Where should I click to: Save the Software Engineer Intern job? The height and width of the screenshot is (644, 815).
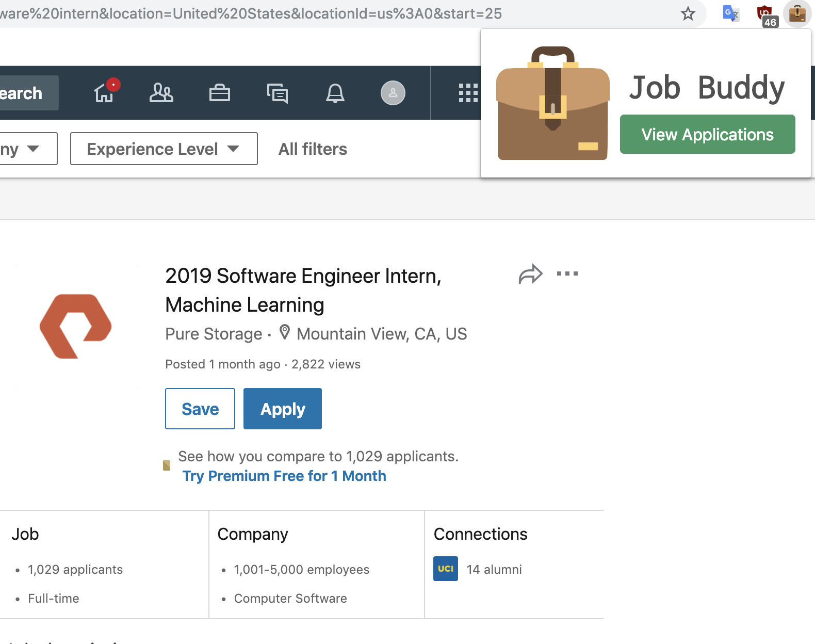click(200, 409)
